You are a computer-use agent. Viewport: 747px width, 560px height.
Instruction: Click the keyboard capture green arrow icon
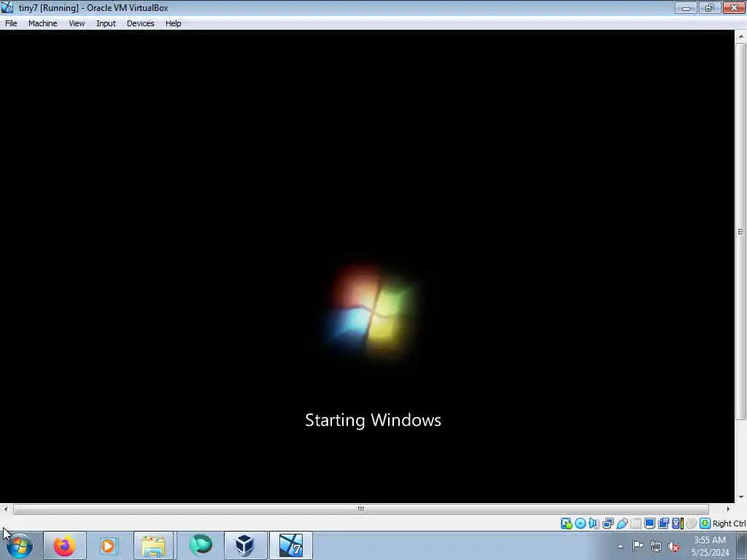click(x=705, y=524)
